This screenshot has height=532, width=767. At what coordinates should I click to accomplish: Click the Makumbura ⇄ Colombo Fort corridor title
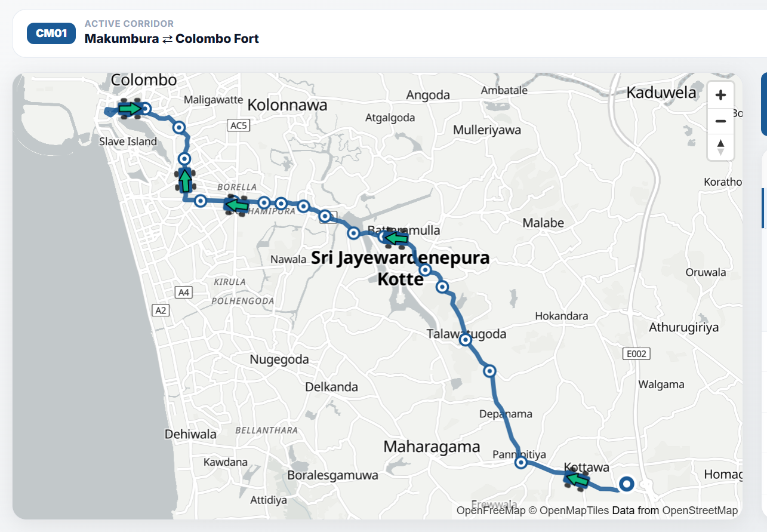pos(172,39)
